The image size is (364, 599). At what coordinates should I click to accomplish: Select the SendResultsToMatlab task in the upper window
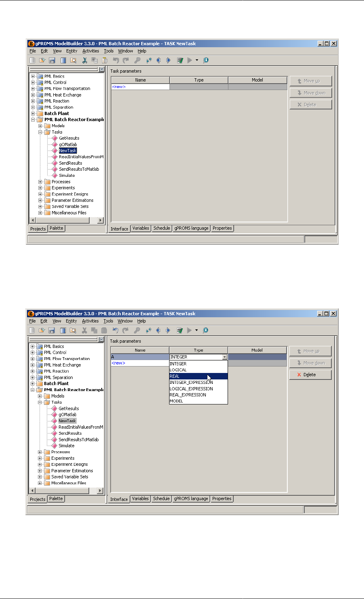tap(79, 169)
